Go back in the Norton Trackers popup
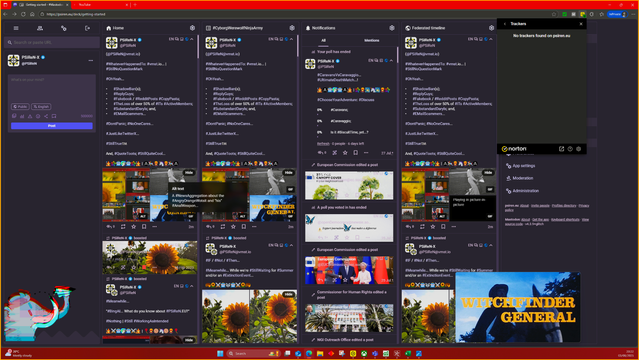This screenshot has height=360, width=639. coord(505,24)
